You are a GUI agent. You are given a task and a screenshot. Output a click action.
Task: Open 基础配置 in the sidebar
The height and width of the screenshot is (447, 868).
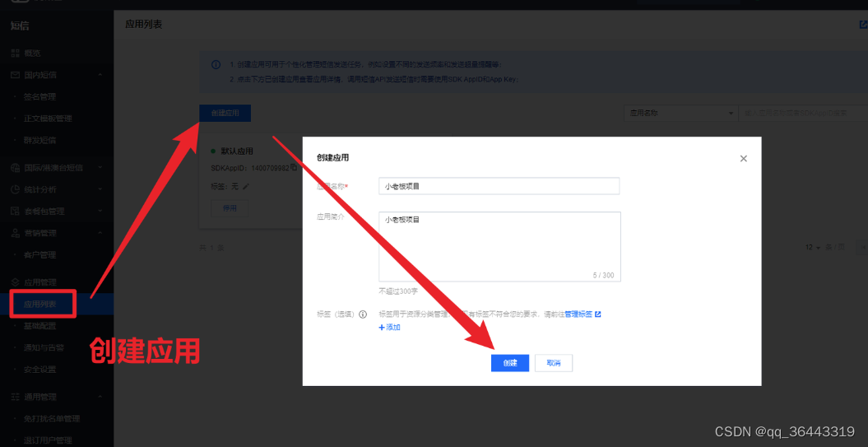click(x=39, y=326)
